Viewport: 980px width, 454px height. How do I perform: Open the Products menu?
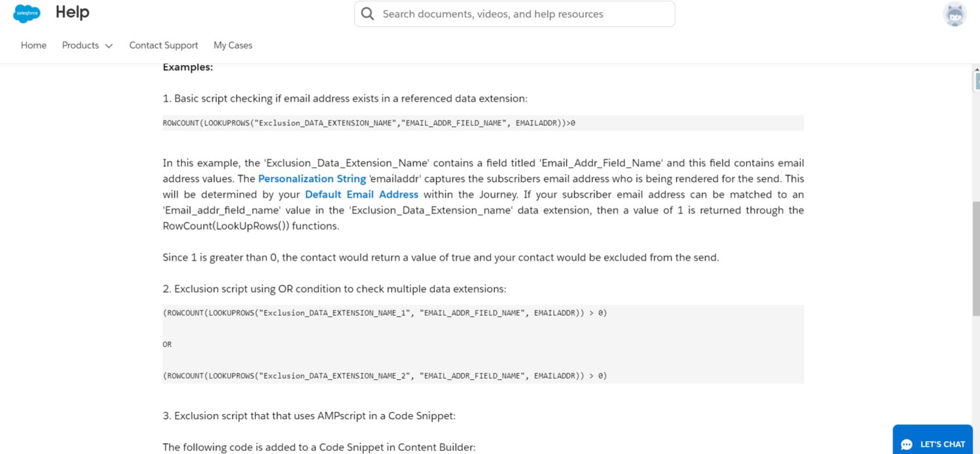(81, 45)
